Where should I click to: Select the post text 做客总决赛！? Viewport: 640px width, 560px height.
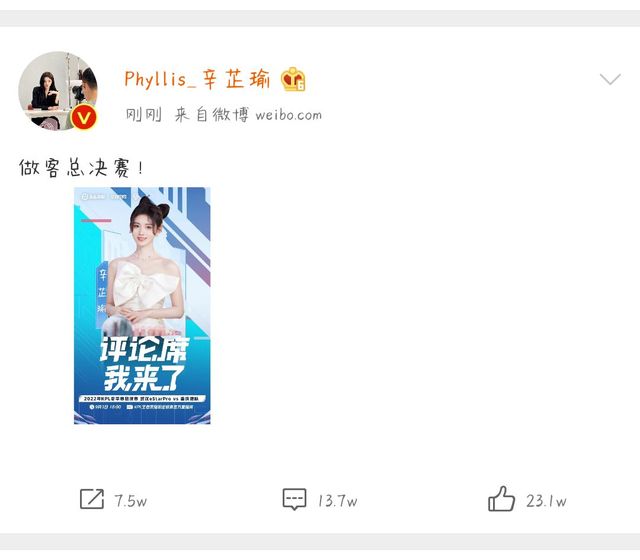click(81, 168)
